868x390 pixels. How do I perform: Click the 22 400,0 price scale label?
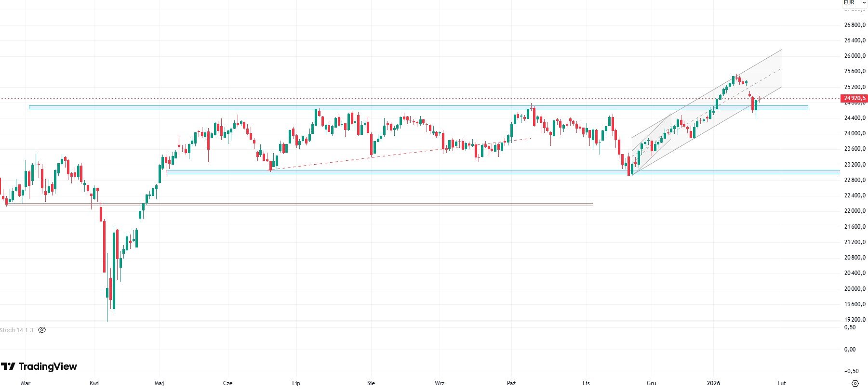tap(855, 195)
